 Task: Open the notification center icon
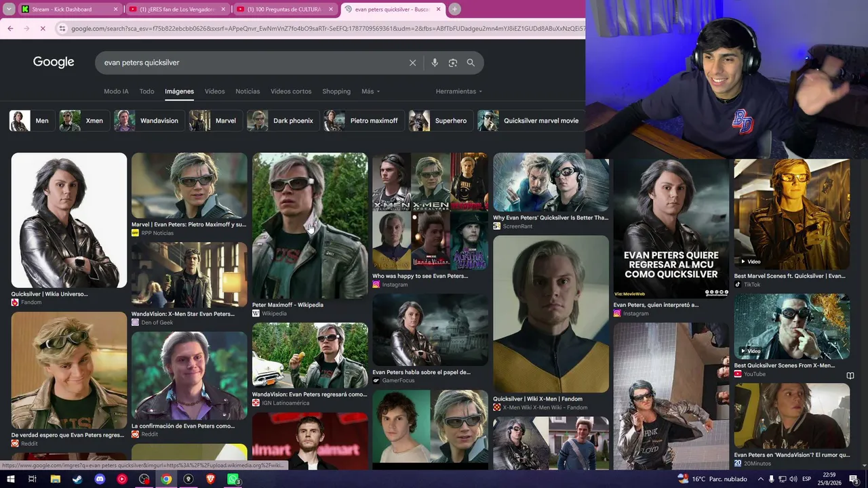[854, 479]
